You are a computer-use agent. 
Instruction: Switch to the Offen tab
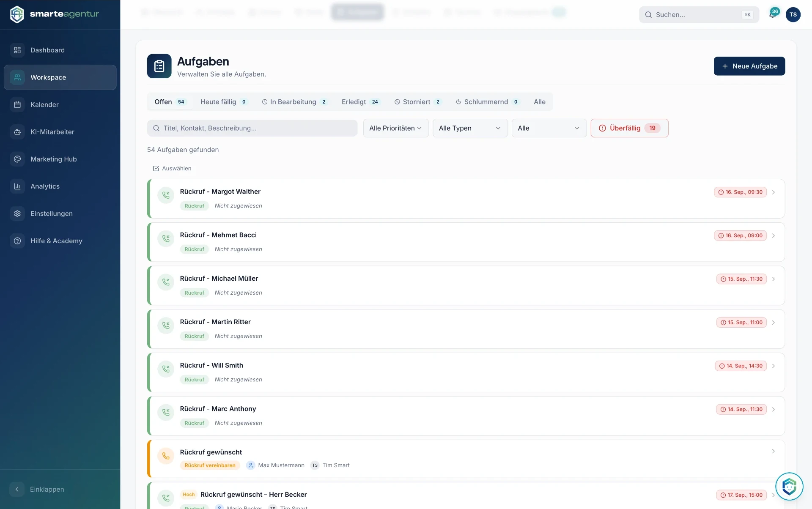(x=170, y=102)
